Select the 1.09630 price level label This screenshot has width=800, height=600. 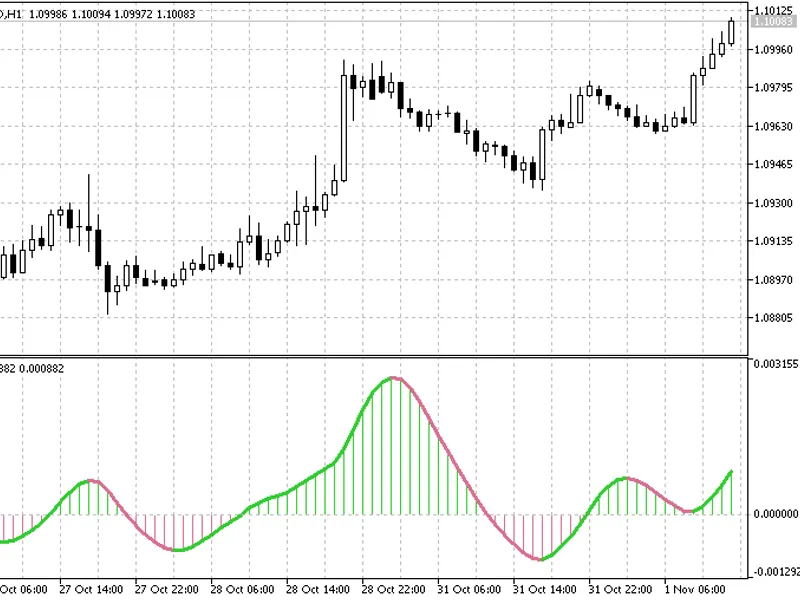pyautogui.click(x=773, y=126)
